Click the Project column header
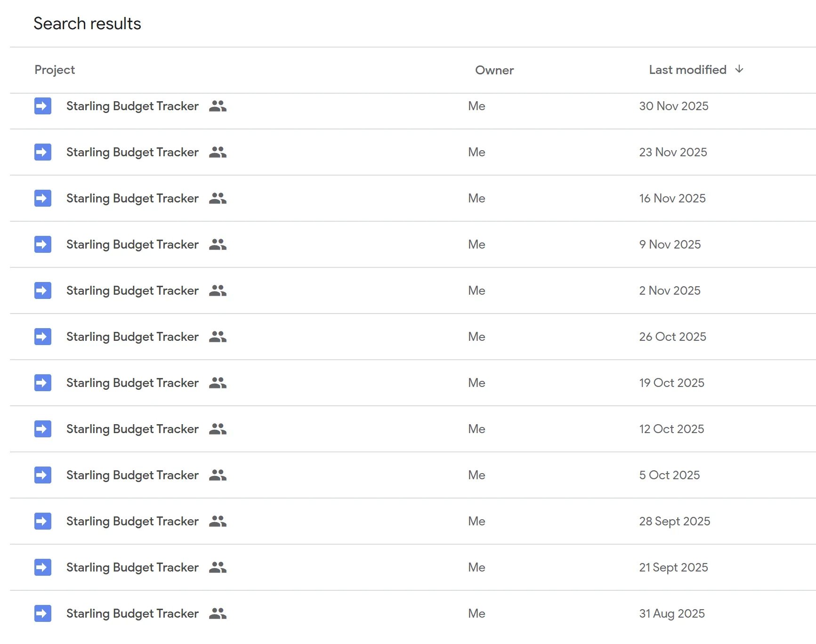This screenshot has height=644, width=816. point(55,70)
